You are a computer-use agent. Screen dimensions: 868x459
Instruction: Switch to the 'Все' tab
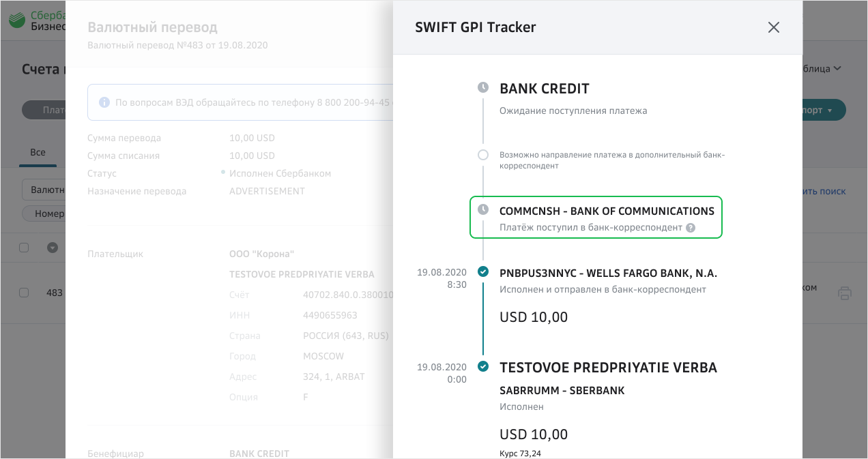click(x=38, y=152)
